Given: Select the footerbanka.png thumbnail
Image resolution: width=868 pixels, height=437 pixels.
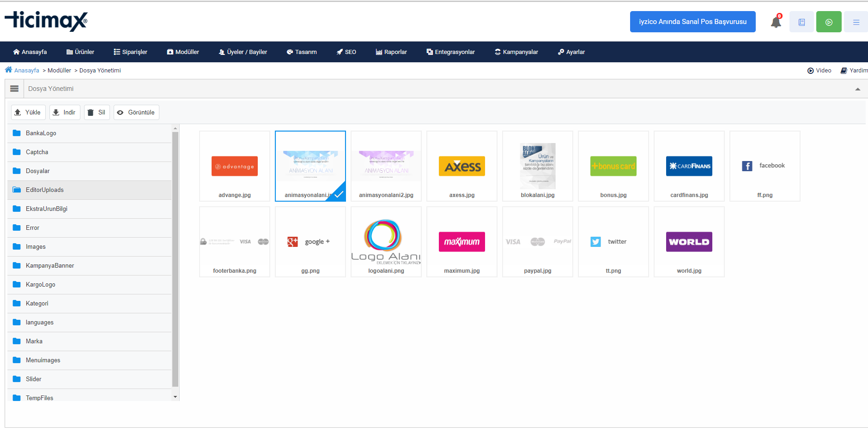Looking at the screenshot, I should (235, 242).
